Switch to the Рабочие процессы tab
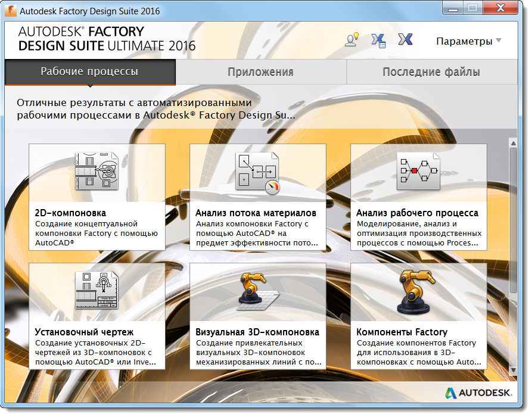 click(90, 71)
